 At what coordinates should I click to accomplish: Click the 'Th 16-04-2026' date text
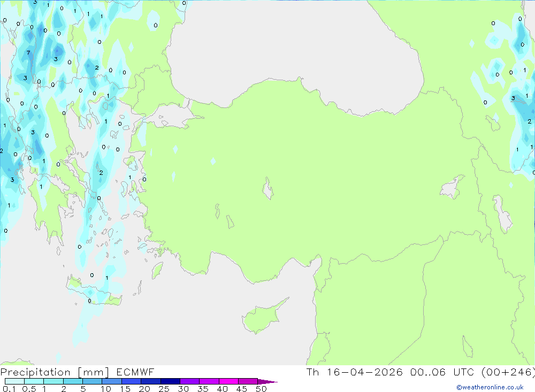354,372
